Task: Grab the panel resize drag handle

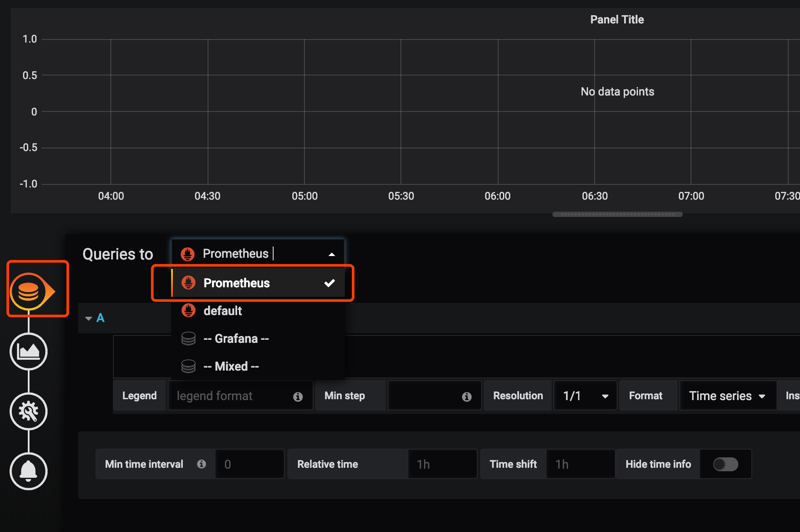Action: point(617,214)
